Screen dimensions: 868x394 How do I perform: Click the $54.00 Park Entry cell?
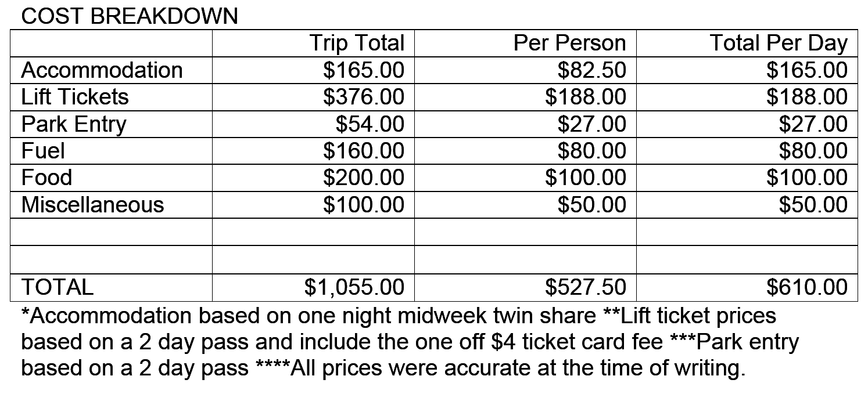[x=370, y=124]
